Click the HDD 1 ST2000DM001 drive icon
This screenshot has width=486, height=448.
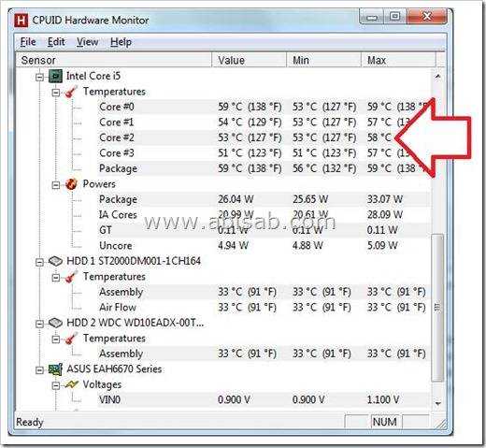click(x=55, y=261)
